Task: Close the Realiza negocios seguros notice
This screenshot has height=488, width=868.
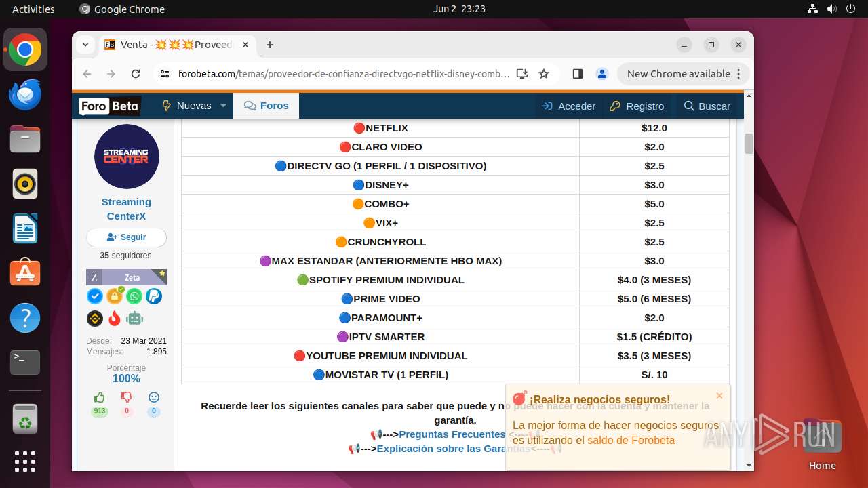Action: click(719, 396)
